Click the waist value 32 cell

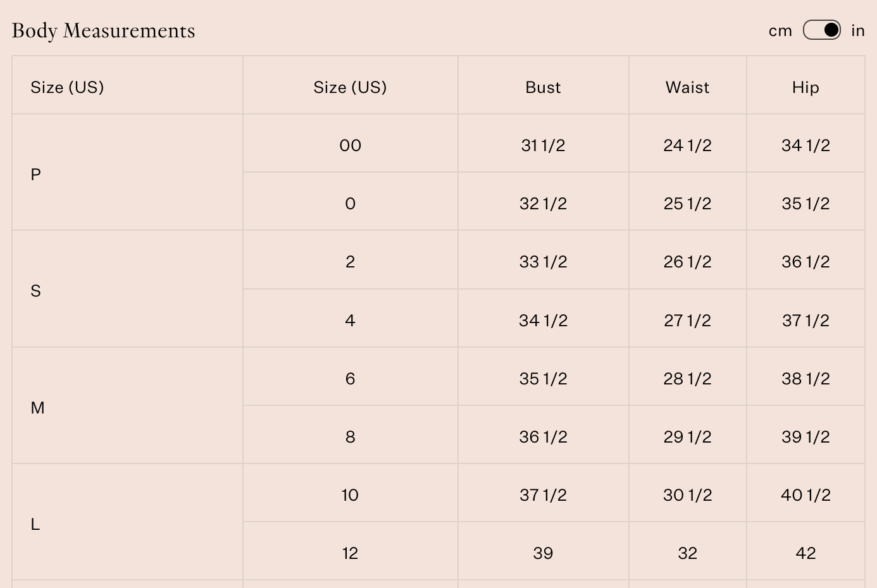[687, 553]
